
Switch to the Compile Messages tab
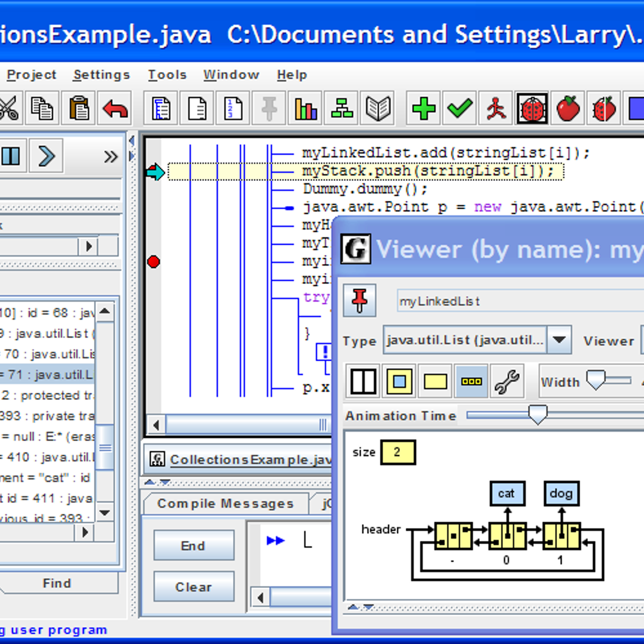tap(225, 503)
